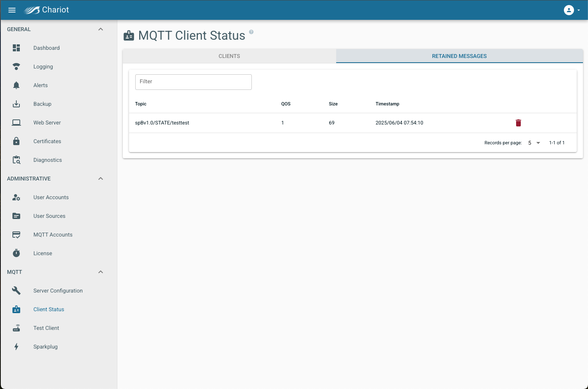Image resolution: width=588 pixels, height=389 pixels.
Task: Click the Web Server laptop icon
Action: coord(16,123)
